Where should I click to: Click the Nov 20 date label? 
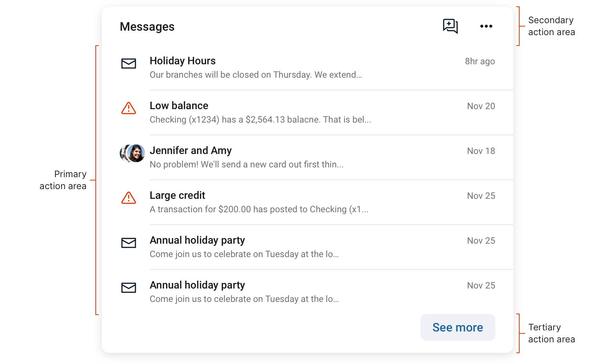point(481,106)
